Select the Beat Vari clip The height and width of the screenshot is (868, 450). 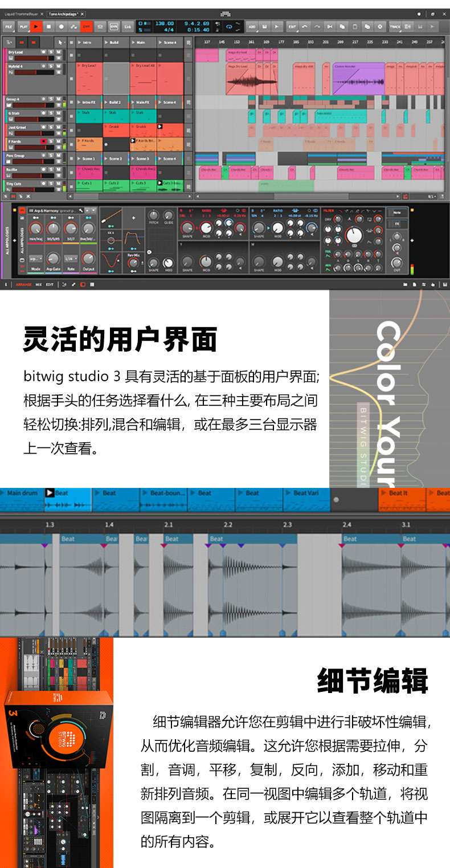(306, 499)
